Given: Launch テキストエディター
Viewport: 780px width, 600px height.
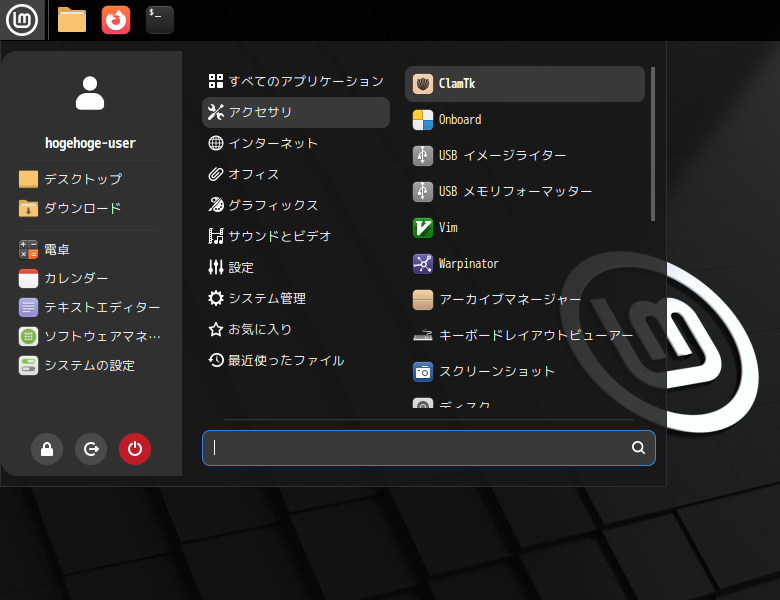Looking at the screenshot, I should click(90, 307).
